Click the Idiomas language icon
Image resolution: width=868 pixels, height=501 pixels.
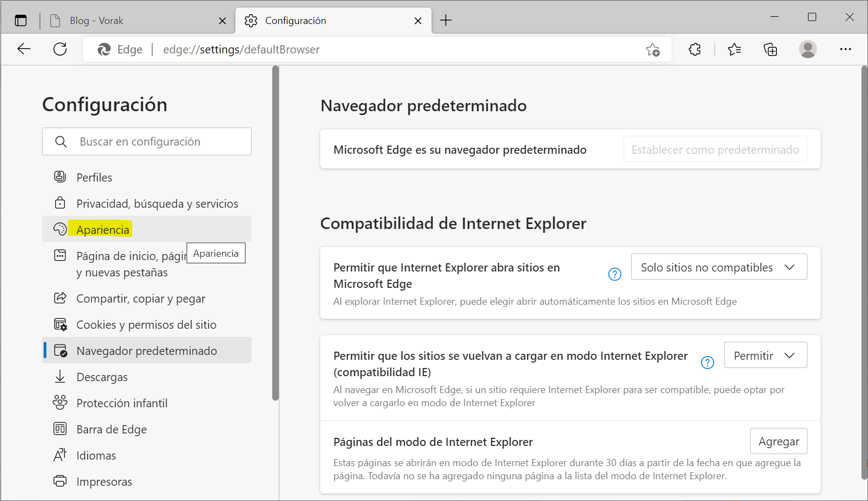coord(60,455)
